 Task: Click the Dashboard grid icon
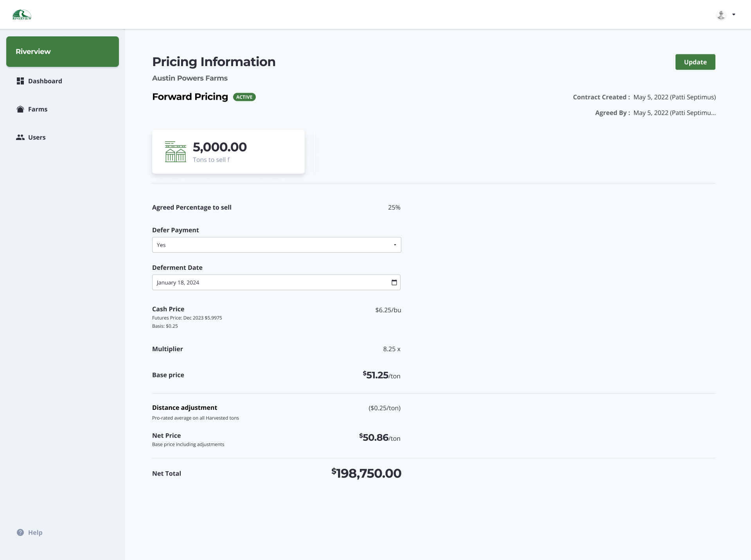(x=20, y=81)
